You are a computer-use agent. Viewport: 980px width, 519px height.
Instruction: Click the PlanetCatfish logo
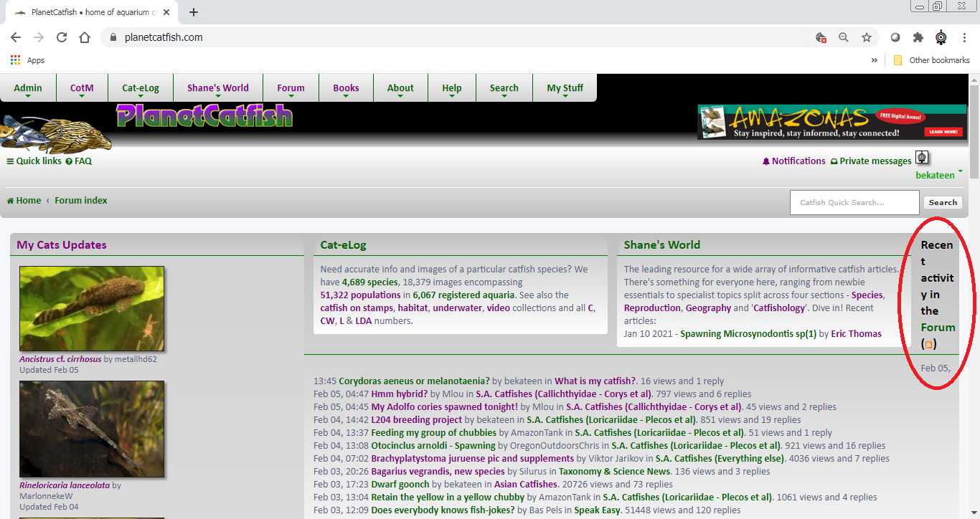(x=204, y=115)
